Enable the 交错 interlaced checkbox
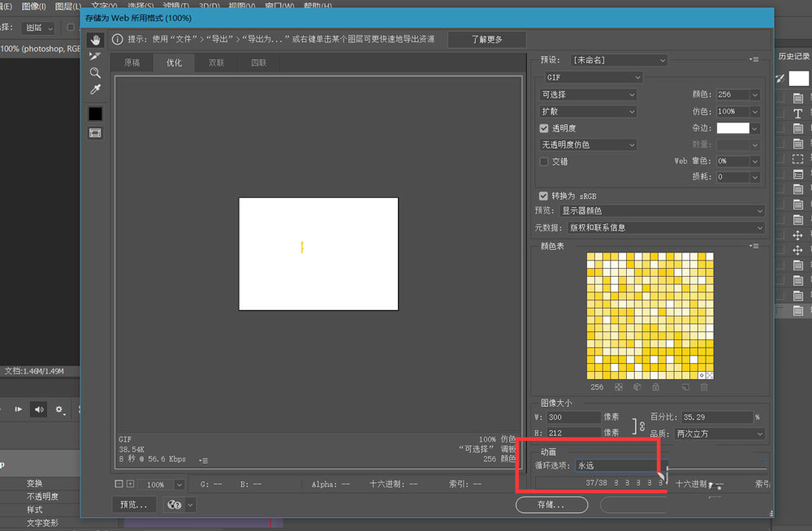Image resolution: width=812 pixels, height=531 pixels. [x=544, y=161]
